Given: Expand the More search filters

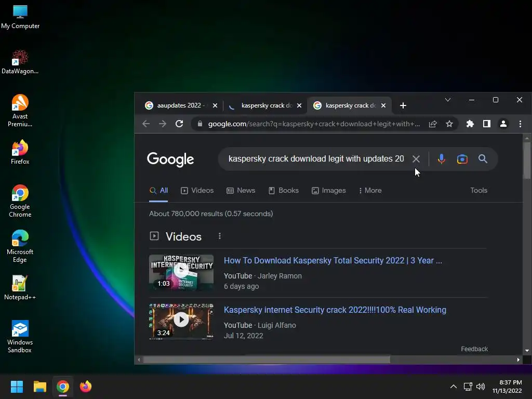Looking at the screenshot, I should click(x=370, y=190).
